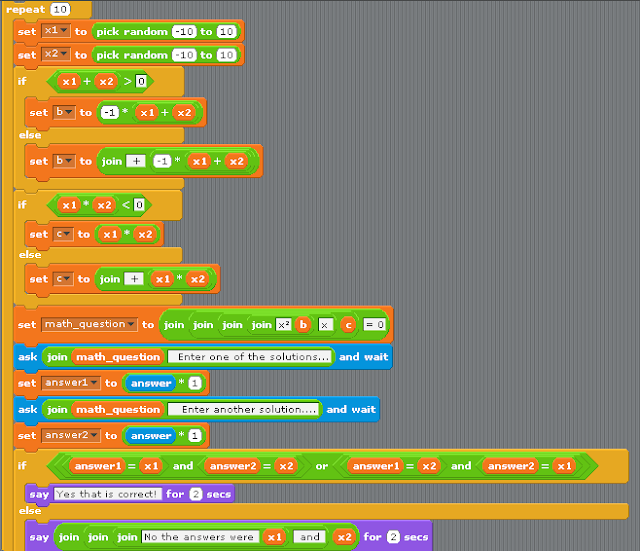Click 'Yes that is correct!' say text field
Image resolution: width=640 pixels, height=551 pixels.
107,494
